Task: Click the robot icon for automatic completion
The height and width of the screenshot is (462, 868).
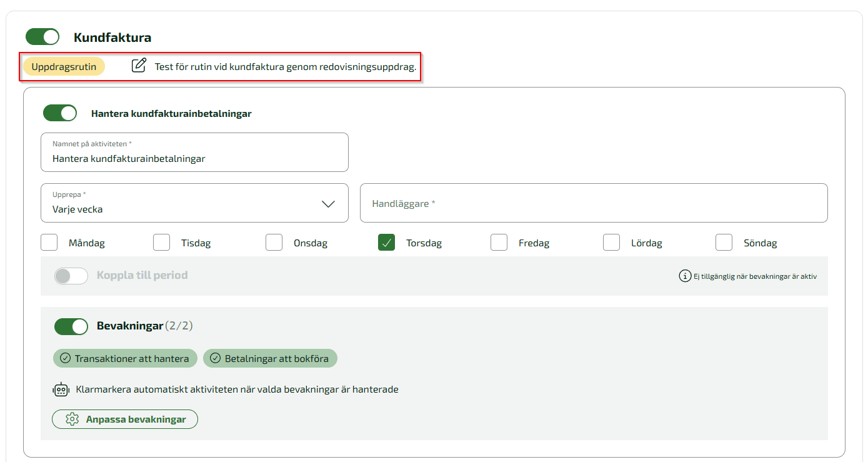Action: point(61,389)
